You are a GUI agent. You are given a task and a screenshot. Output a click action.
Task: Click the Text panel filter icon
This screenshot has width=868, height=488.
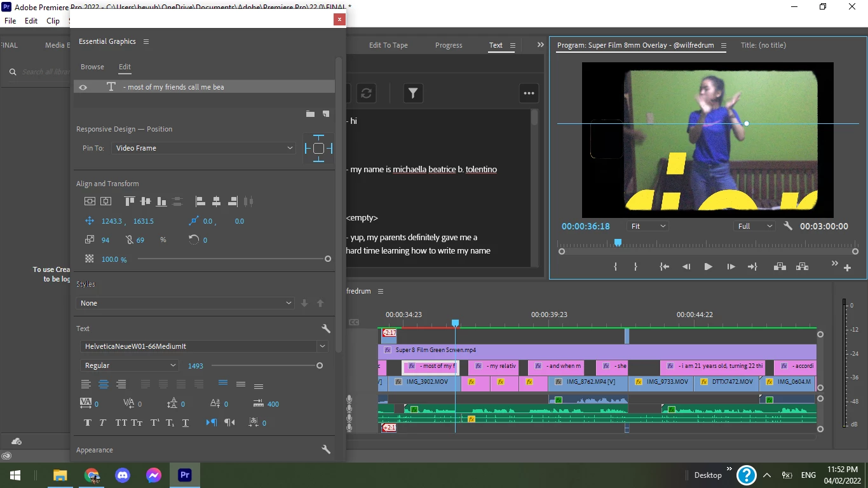[x=413, y=93]
